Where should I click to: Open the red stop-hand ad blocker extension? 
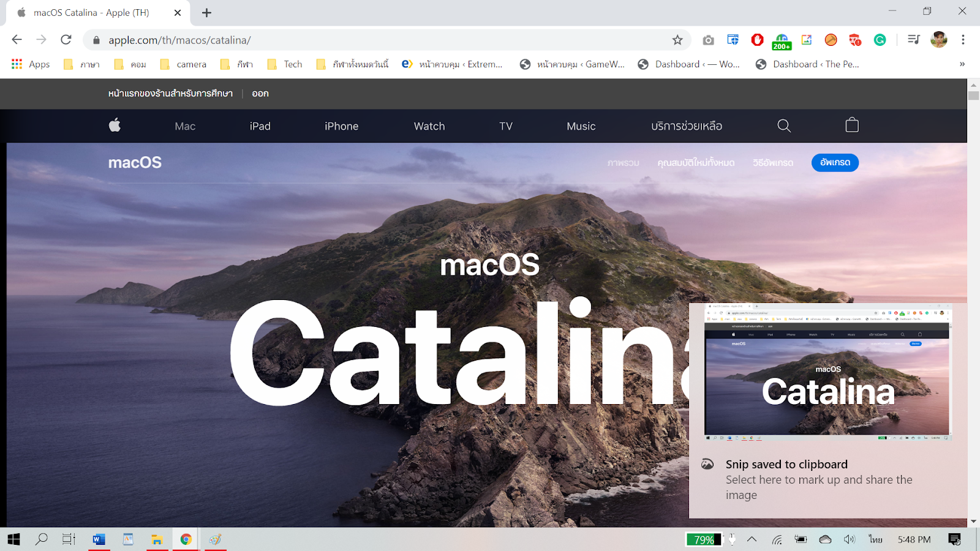pos(758,40)
